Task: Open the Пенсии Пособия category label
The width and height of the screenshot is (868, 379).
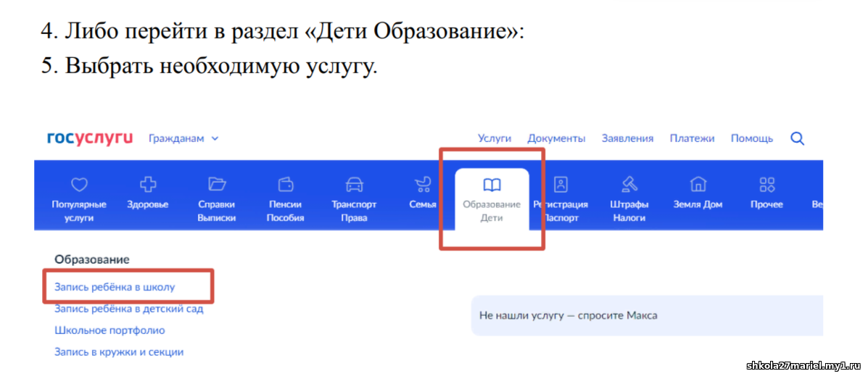Action: [285, 212]
